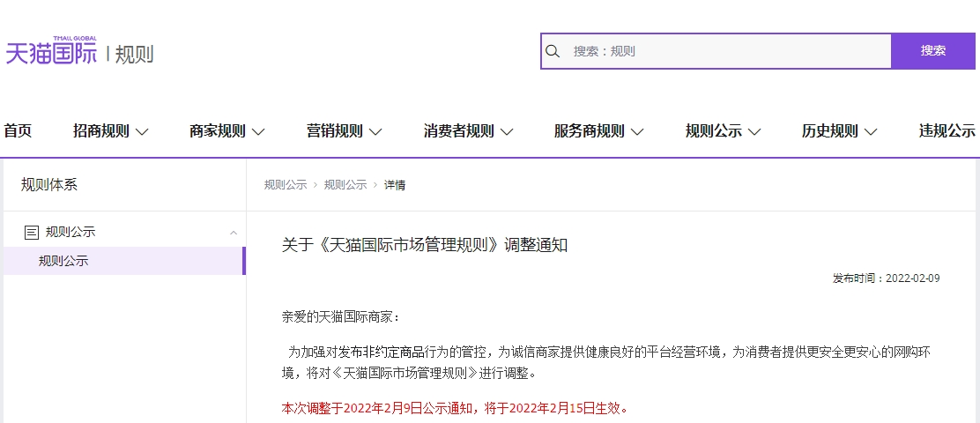The width and height of the screenshot is (980, 423).
Task: Open the 违规公示 menu item
Action: (947, 131)
